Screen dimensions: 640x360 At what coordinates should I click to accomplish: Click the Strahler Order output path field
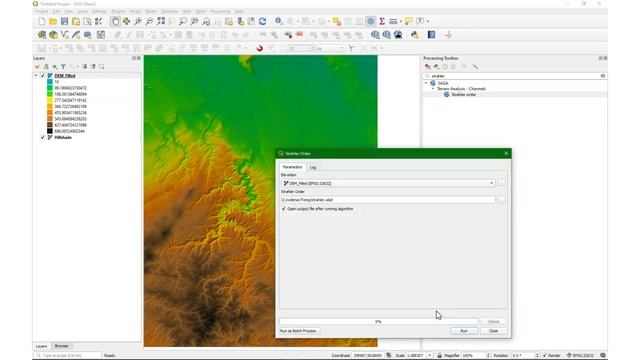[x=388, y=200]
